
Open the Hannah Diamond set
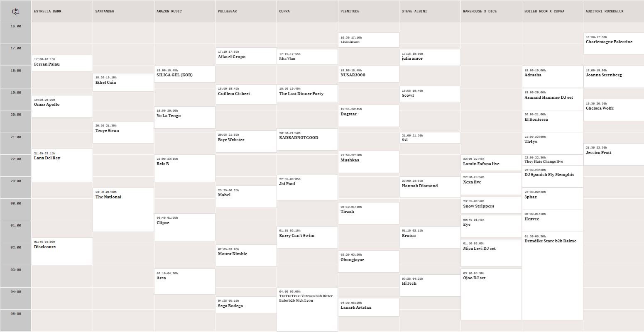430,186
